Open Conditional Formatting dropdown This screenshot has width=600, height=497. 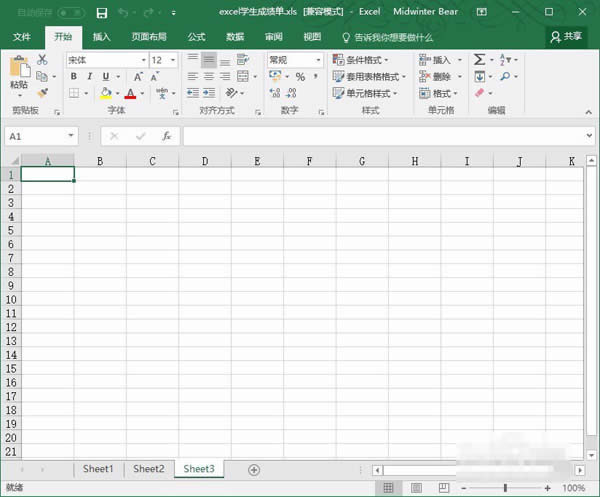click(x=368, y=60)
